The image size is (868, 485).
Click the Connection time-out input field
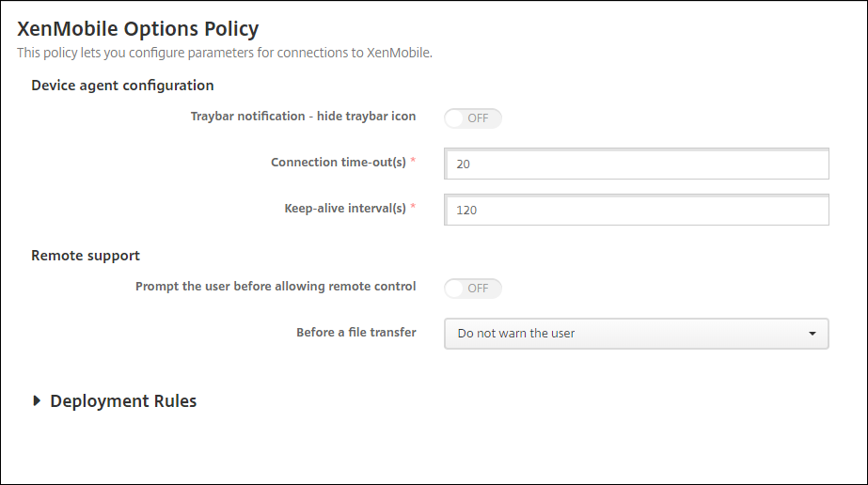tap(636, 164)
